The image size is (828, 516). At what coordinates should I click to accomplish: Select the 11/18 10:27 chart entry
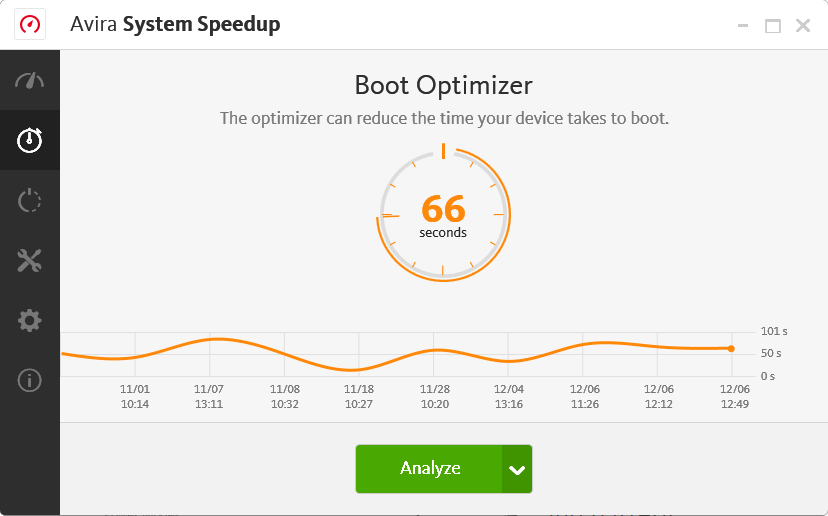pos(359,396)
